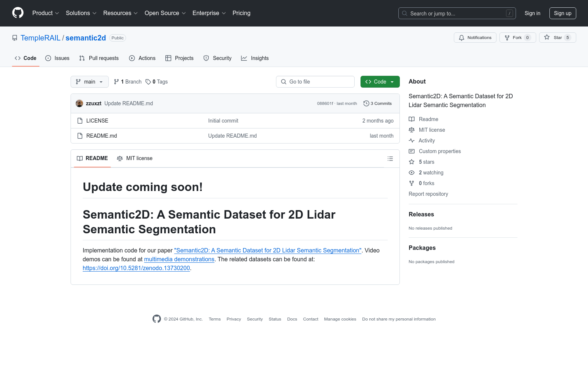This screenshot has height=368, width=588.
Task: Click the pulse icon beside Activity
Action: coord(412,141)
